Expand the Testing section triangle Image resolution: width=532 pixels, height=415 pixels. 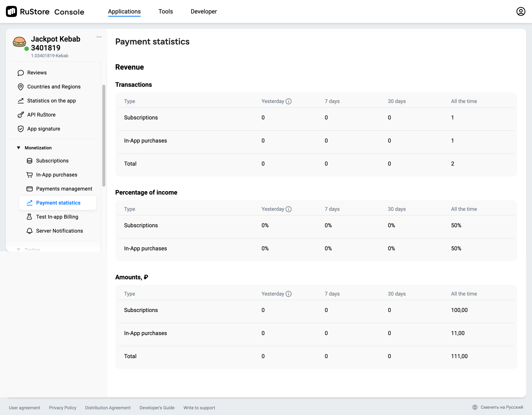(x=18, y=249)
